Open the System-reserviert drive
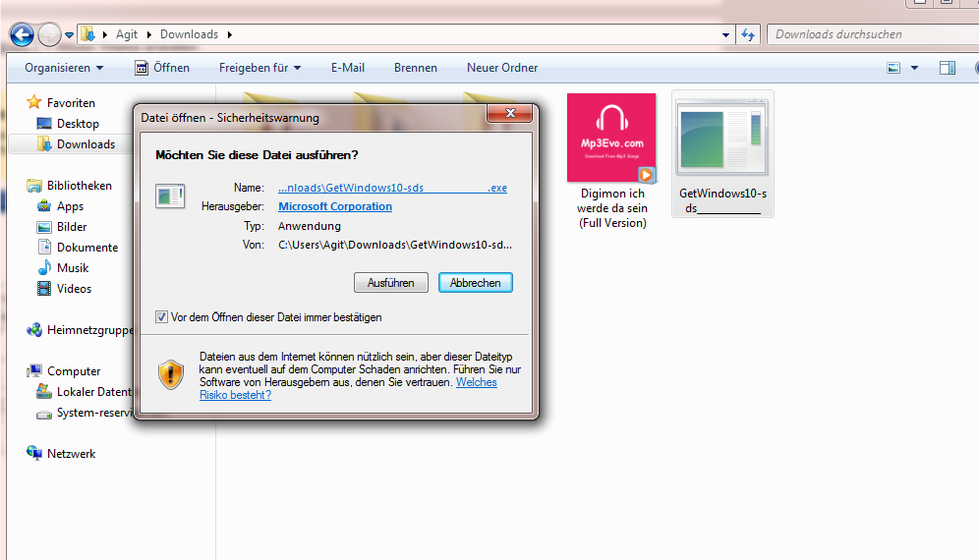This screenshot has width=979, height=560. [95, 412]
